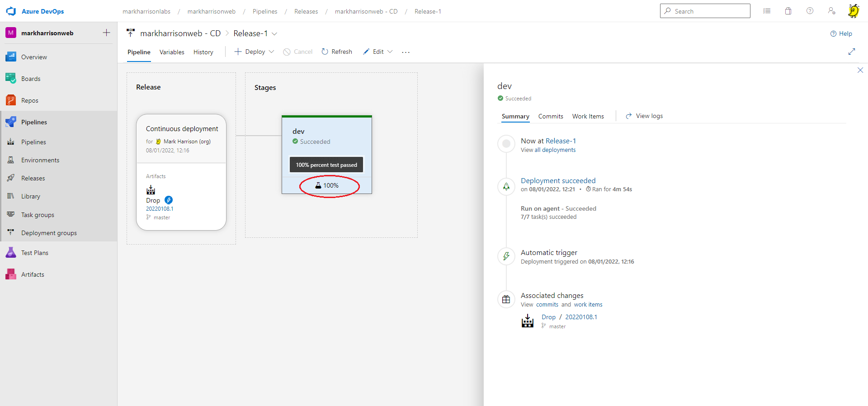Open the Artifacts hub
This screenshot has height=406, width=868.
(x=33, y=274)
